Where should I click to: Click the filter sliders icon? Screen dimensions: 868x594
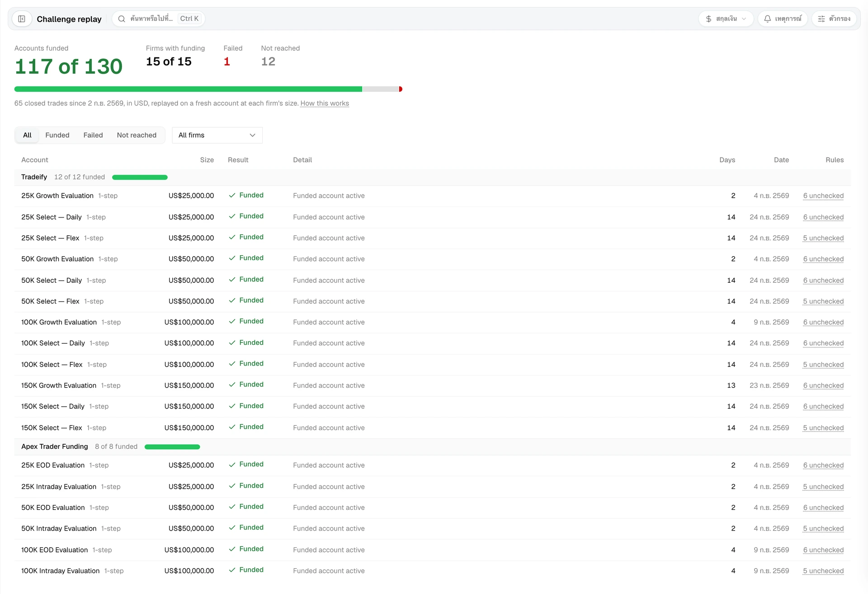pyautogui.click(x=821, y=19)
